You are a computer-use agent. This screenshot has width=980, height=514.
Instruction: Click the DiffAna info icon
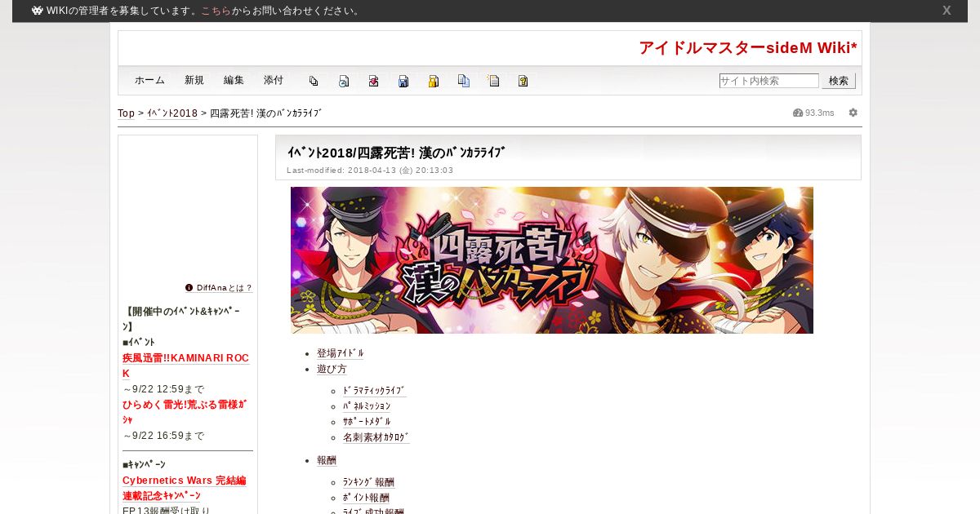[x=189, y=287]
